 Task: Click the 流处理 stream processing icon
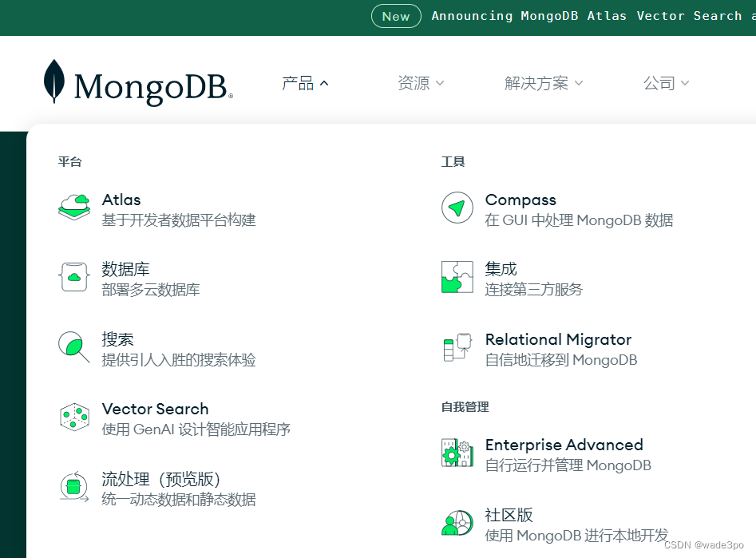(74, 487)
